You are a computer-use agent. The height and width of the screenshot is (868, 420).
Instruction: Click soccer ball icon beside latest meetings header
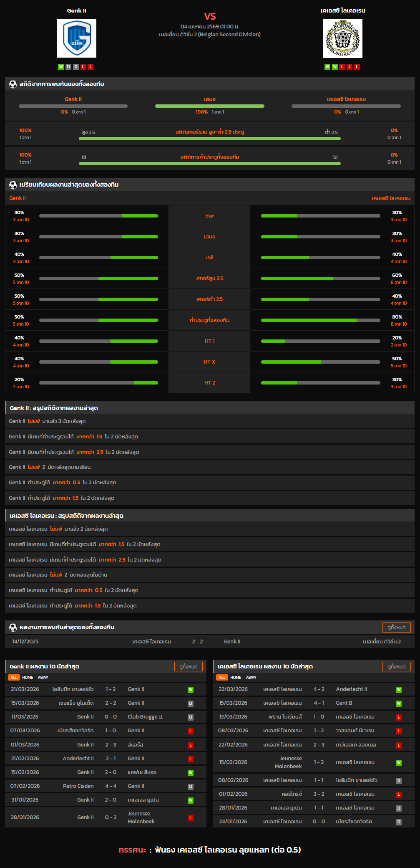13,627
